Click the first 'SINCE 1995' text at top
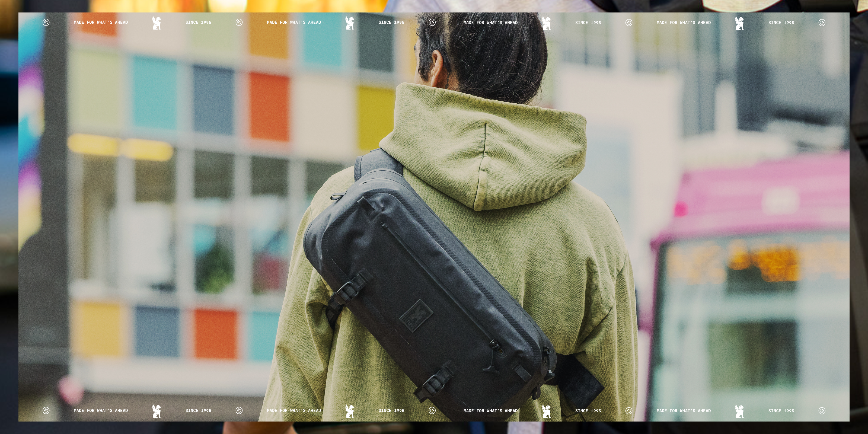The width and height of the screenshot is (868, 434). [x=198, y=23]
